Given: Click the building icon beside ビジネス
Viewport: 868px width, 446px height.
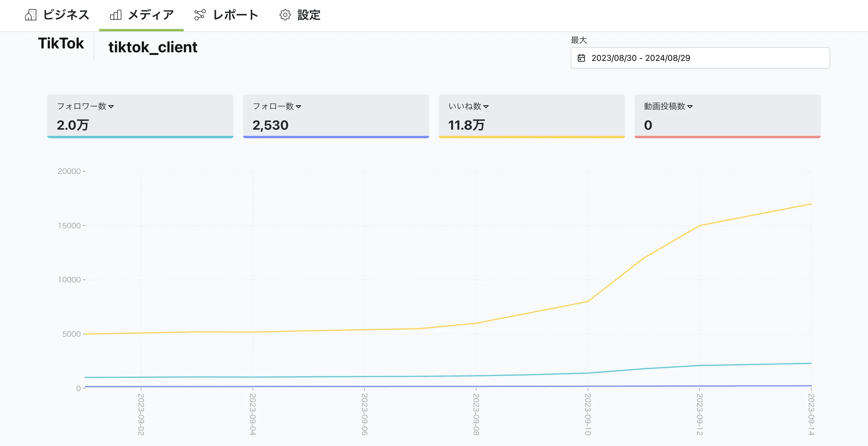Looking at the screenshot, I should (31, 15).
